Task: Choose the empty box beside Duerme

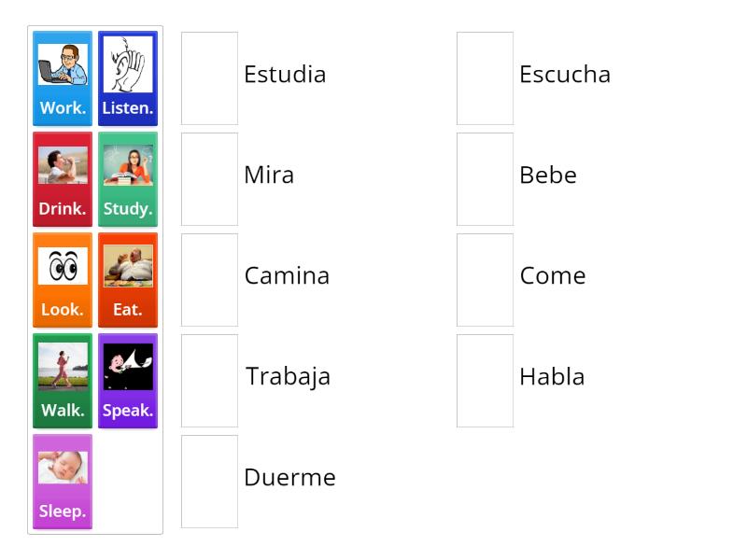Action: (209, 482)
